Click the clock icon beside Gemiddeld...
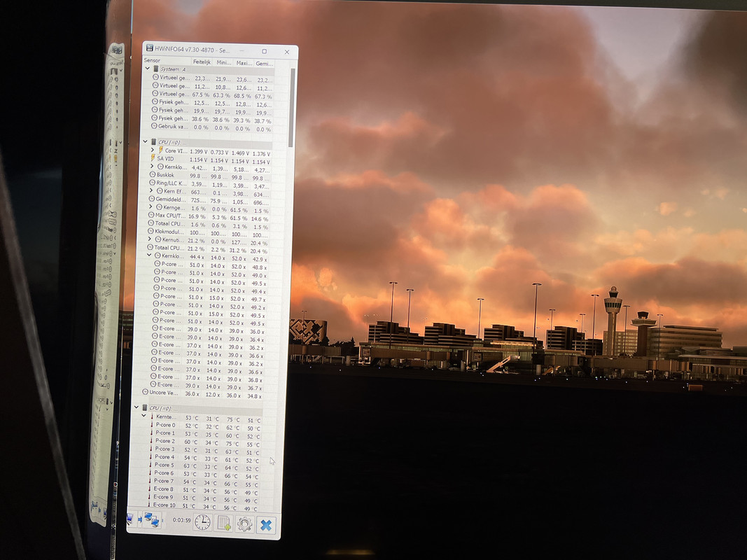 151,199
